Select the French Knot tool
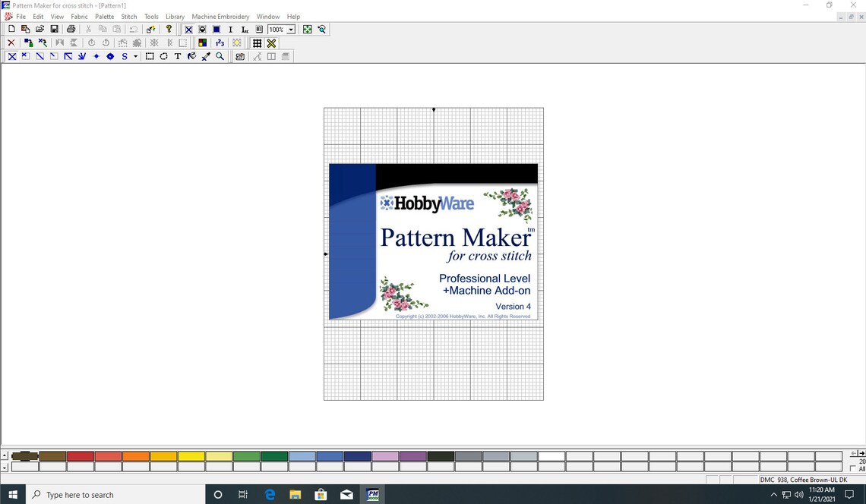This screenshot has height=504, width=866. point(96,55)
